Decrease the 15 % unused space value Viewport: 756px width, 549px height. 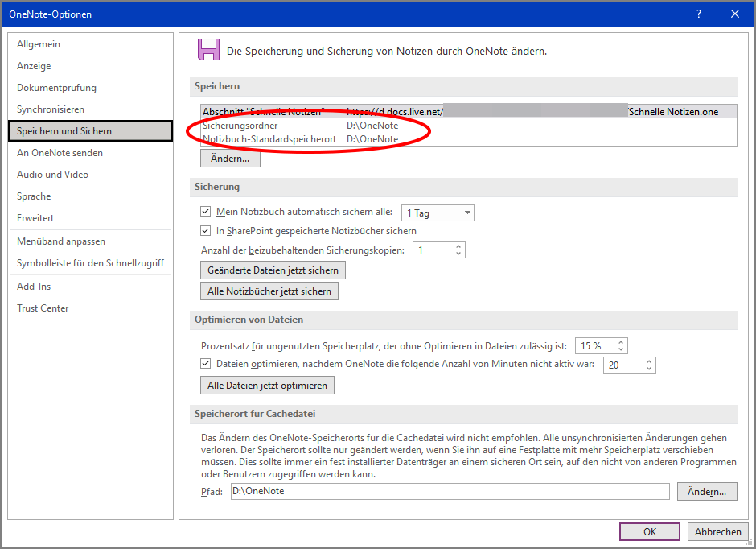[621, 349]
